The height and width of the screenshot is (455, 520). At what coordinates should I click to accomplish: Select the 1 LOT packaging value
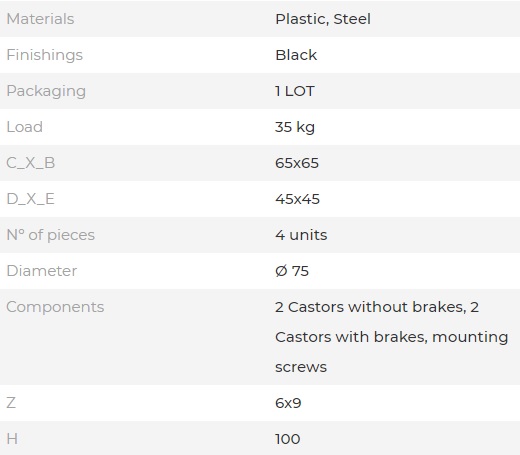295,91
